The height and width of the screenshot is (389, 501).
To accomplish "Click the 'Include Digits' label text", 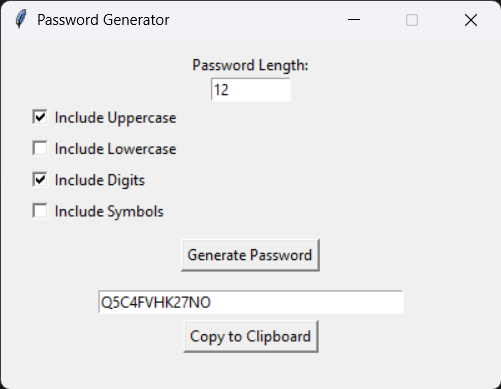I will [100, 180].
